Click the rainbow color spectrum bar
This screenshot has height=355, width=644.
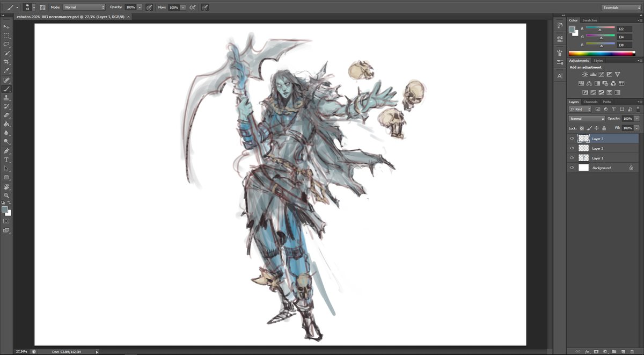(601, 53)
